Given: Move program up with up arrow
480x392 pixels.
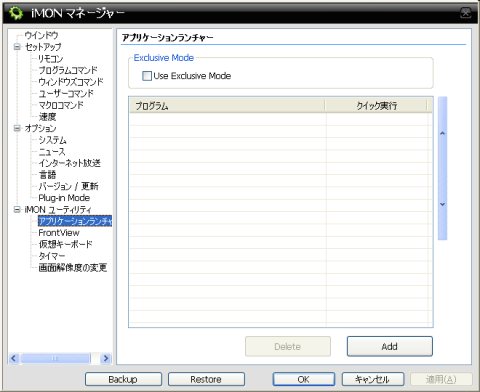Looking at the screenshot, I should 442,133.
